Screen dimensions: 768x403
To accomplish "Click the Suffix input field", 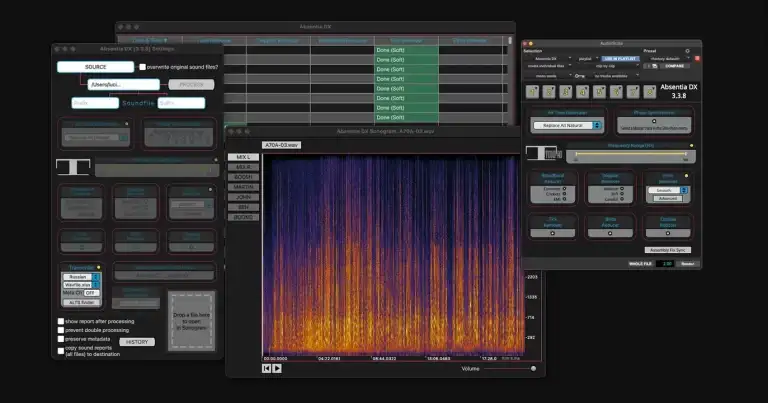I will coord(181,103).
